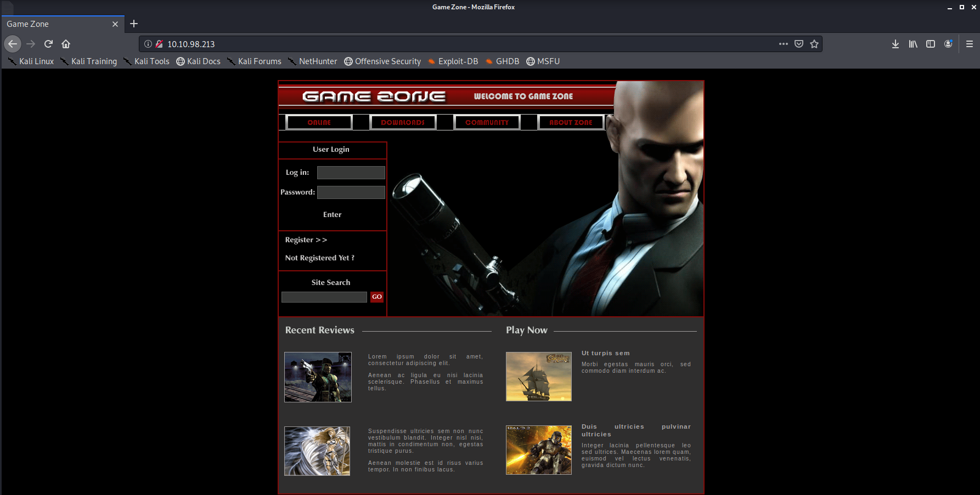The width and height of the screenshot is (980, 495).
Task: Click the browser forward arrow
Action: coord(31,44)
